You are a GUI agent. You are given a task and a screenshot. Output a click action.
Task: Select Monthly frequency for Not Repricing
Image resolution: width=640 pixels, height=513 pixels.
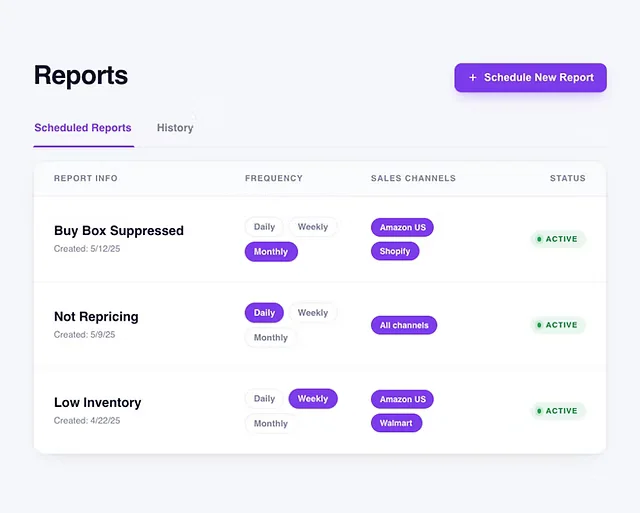[x=271, y=338]
